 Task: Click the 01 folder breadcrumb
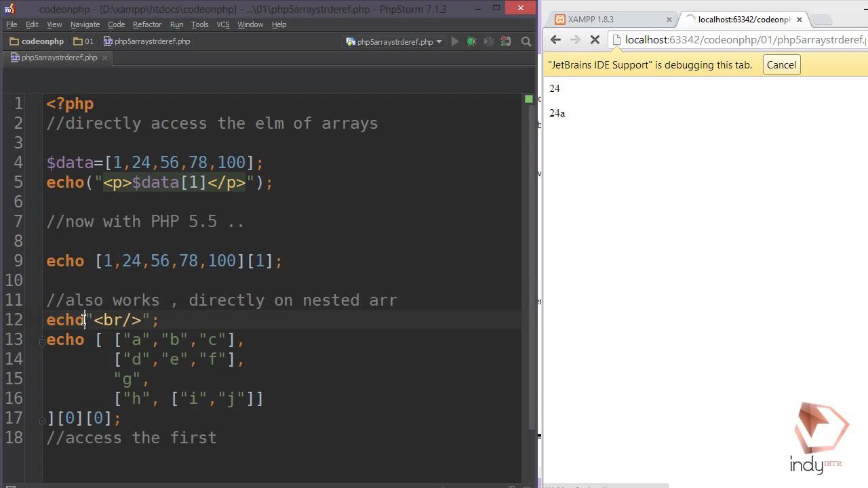[83, 41]
